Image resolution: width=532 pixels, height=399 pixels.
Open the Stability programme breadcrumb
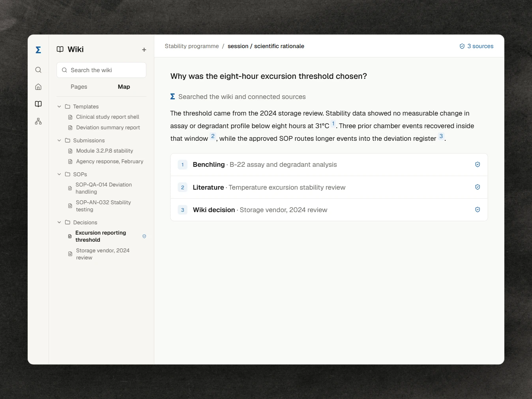[x=192, y=46]
